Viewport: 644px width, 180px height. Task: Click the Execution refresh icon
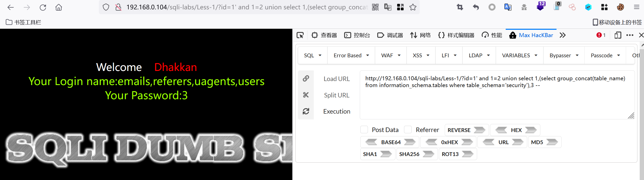coord(306,111)
